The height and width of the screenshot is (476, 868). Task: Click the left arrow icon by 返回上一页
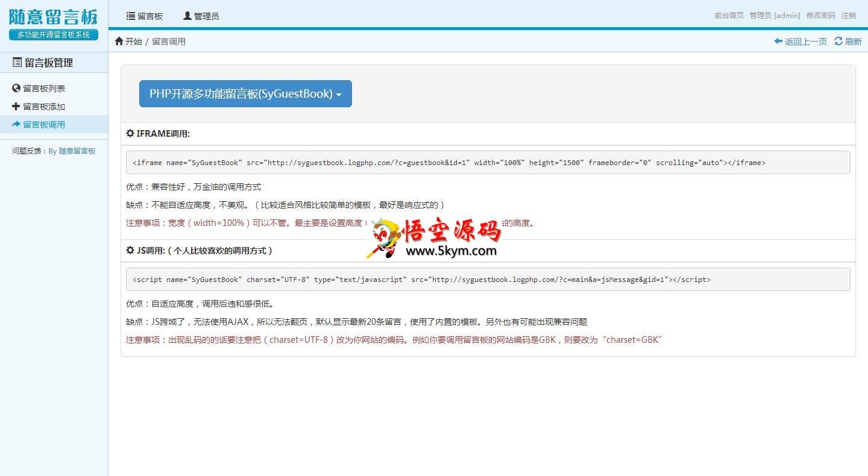coord(778,41)
